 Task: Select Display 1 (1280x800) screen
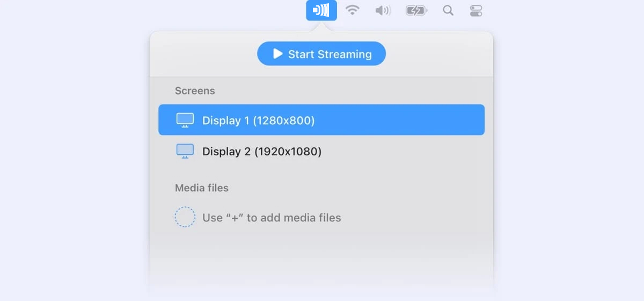(x=321, y=120)
